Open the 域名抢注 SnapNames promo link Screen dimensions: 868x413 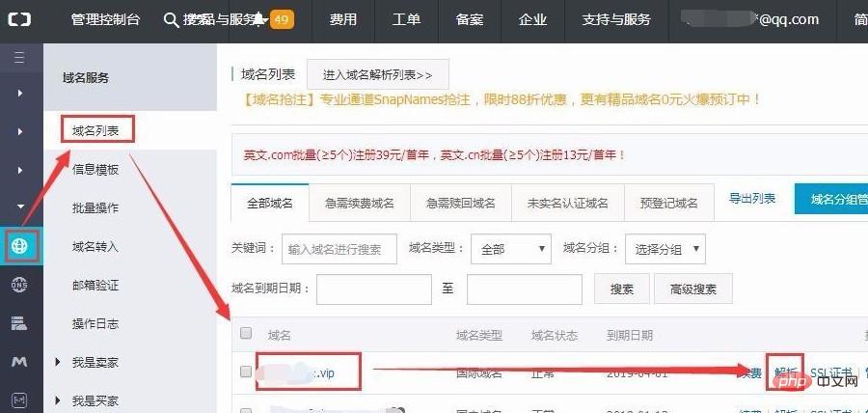click(x=501, y=100)
